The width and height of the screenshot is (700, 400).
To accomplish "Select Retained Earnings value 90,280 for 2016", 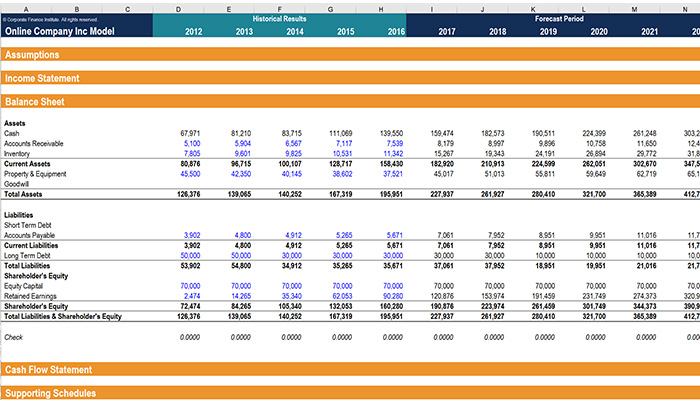I will 393,296.
